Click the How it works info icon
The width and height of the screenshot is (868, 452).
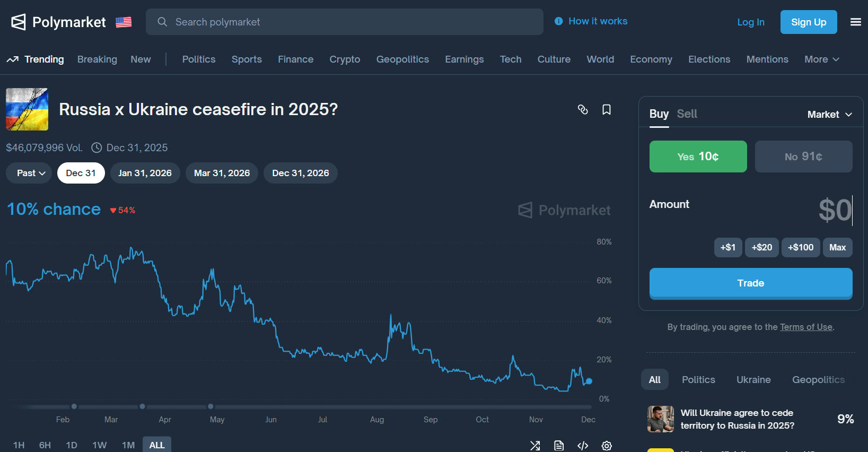pos(558,21)
